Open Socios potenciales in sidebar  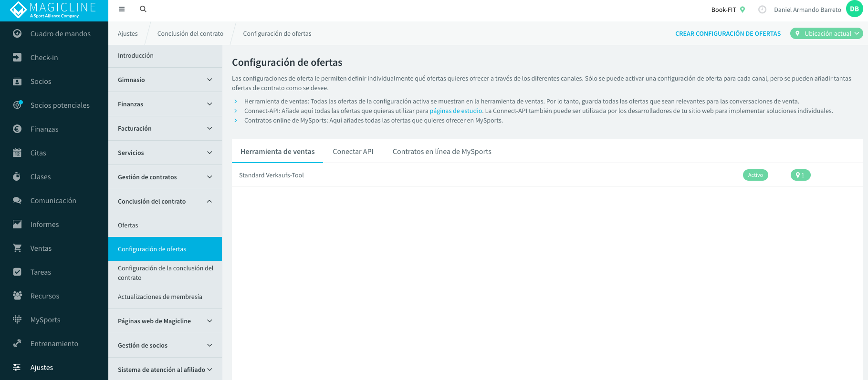tap(54, 105)
